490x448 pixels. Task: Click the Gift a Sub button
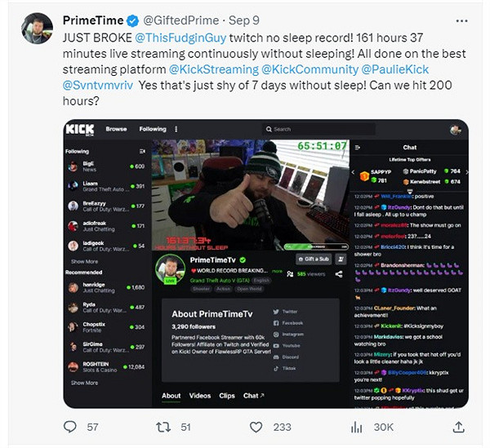point(314,259)
